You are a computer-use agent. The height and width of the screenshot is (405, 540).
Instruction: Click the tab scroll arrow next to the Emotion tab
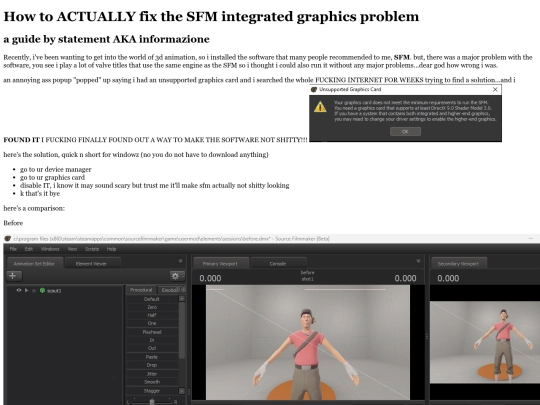(x=184, y=290)
